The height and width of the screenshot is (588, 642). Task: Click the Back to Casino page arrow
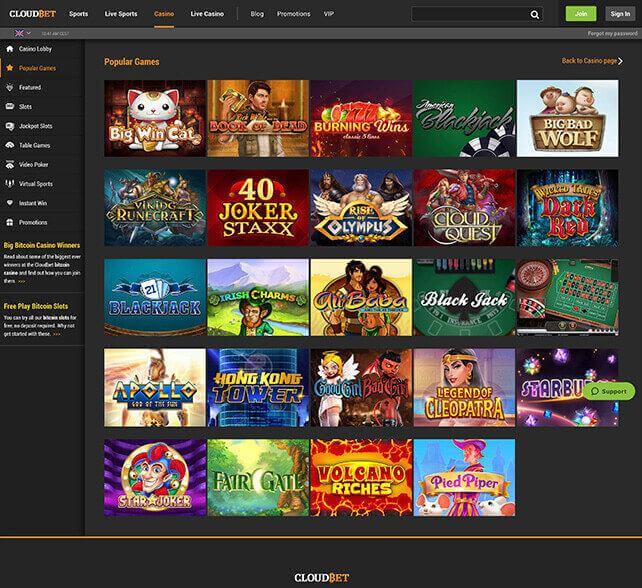click(x=620, y=61)
